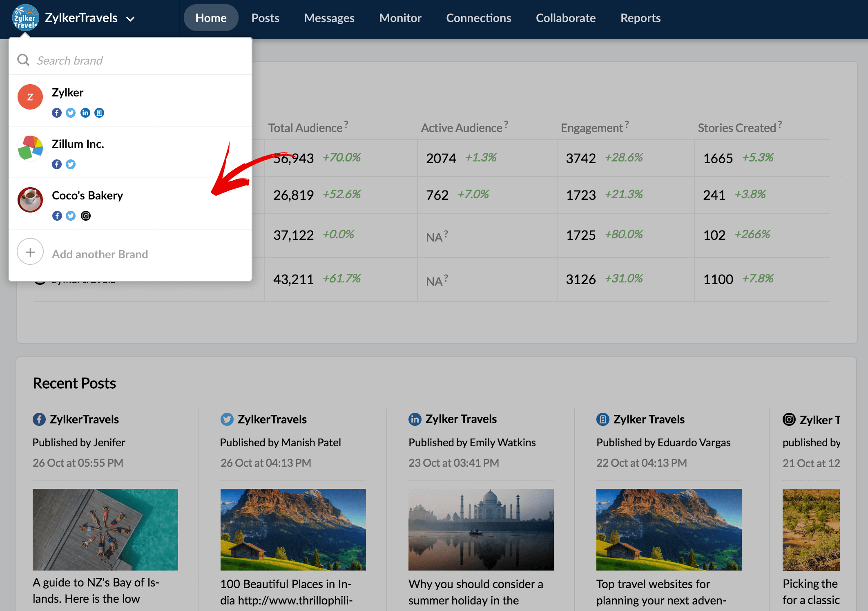Open the Home tab
The height and width of the screenshot is (611, 868).
pos(211,18)
